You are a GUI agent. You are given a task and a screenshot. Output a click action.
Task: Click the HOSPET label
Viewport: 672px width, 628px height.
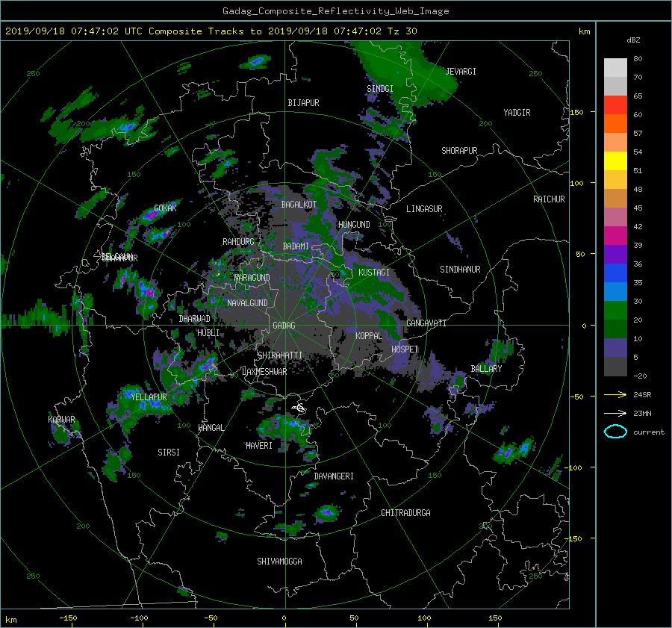click(x=405, y=349)
